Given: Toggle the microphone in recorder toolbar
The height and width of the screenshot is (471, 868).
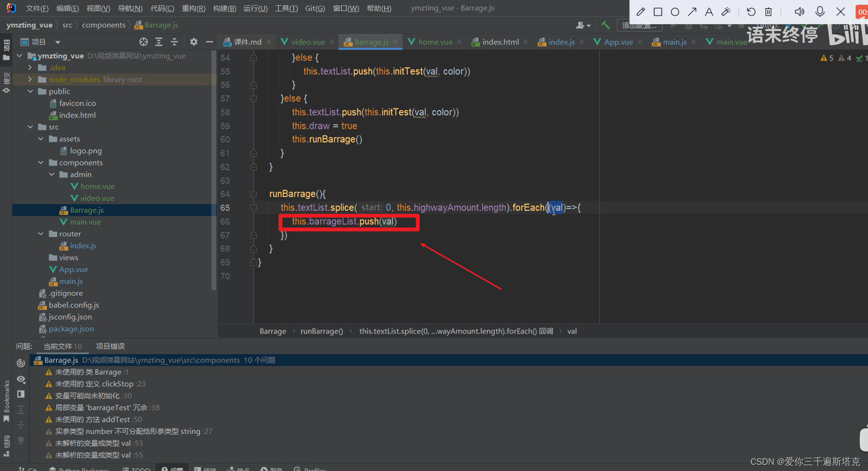Looking at the screenshot, I should pyautogui.click(x=820, y=12).
